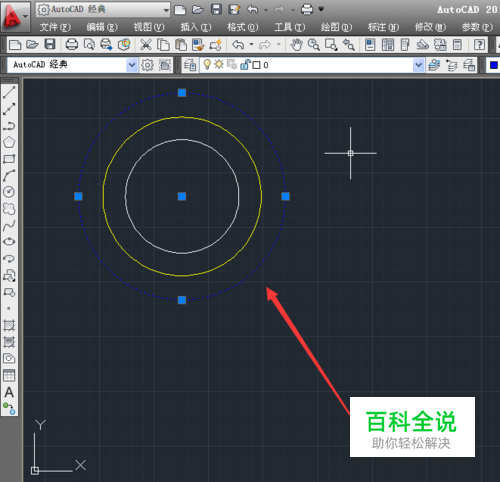
Task: Click the Cut scissors icon
Action: [x=146, y=44]
